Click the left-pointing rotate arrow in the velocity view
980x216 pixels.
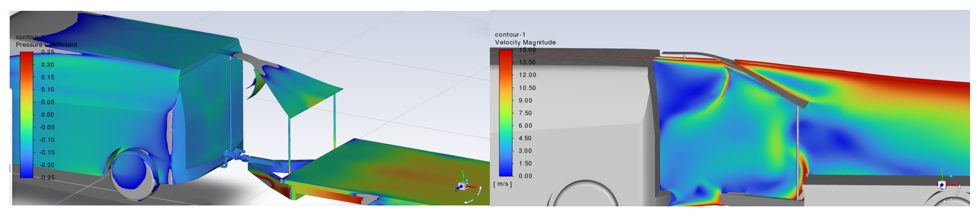pyautogui.click(x=948, y=201)
